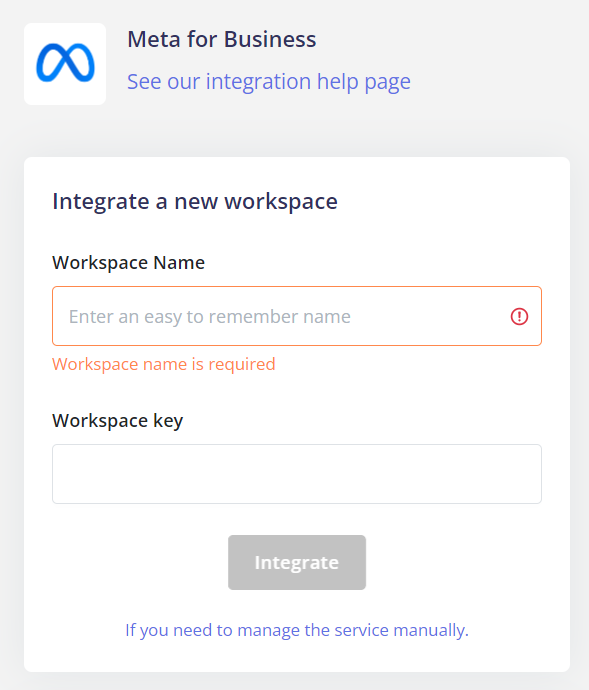The image size is (589, 690).
Task: Click the word integration in help link
Action: (258, 81)
